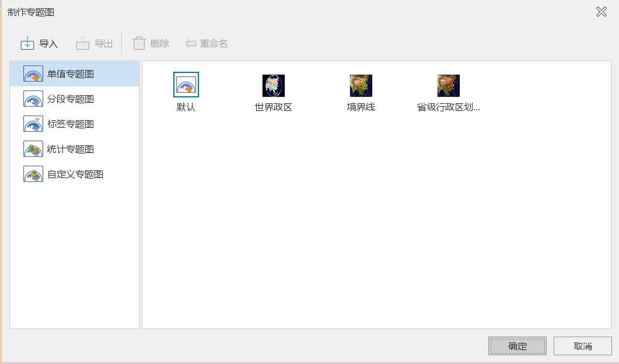This screenshot has width=619, height=364.
Task: Select the 标签专题图 icon in sidebar
Action: tap(33, 124)
